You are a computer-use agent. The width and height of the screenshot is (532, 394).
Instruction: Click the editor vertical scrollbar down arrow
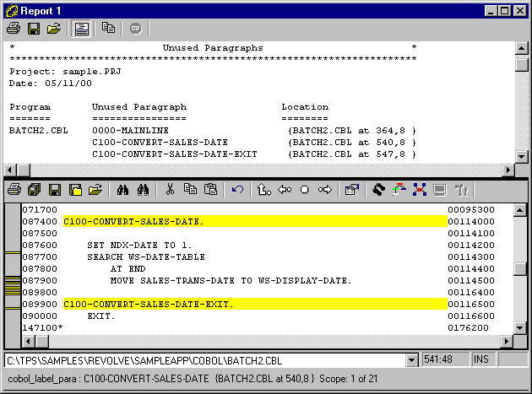522,327
